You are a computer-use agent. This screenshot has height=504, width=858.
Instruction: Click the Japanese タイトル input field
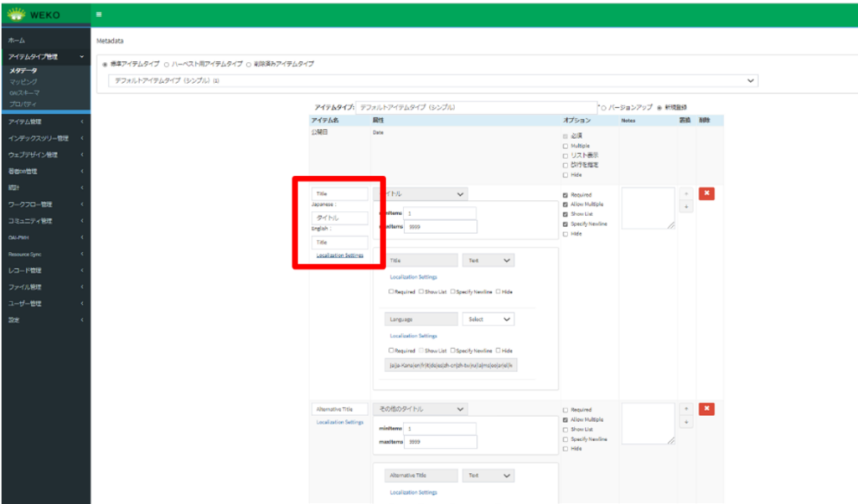(339, 218)
